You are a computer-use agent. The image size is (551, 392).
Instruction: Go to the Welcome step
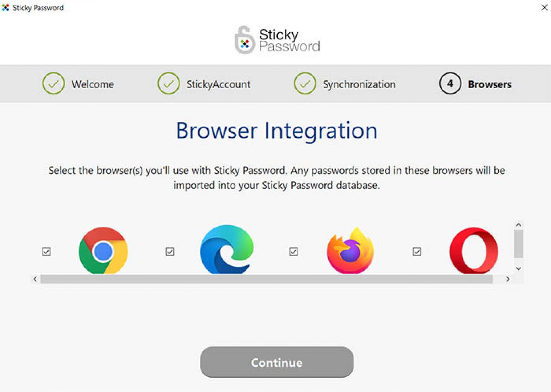[x=93, y=84]
